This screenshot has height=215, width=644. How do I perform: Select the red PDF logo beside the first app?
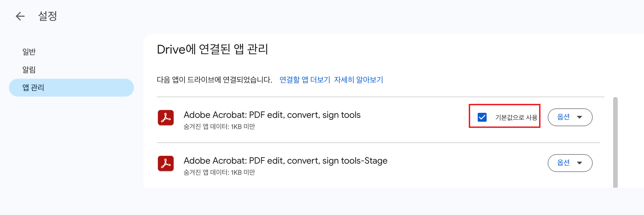(x=166, y=117)
